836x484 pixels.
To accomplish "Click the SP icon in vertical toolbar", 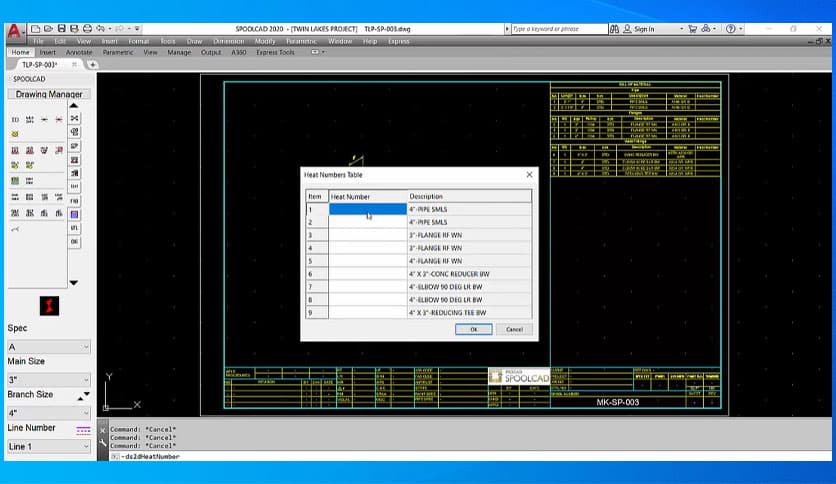I will pos(74,146).
